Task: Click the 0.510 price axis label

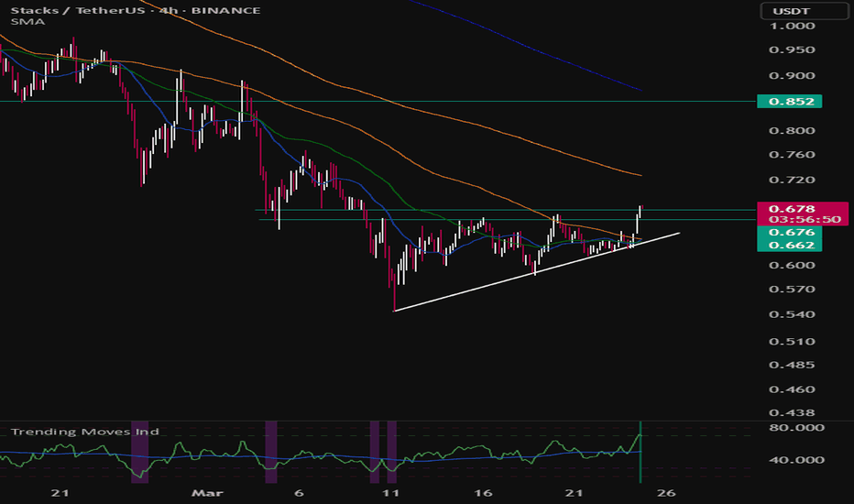Action: (792, 342)
